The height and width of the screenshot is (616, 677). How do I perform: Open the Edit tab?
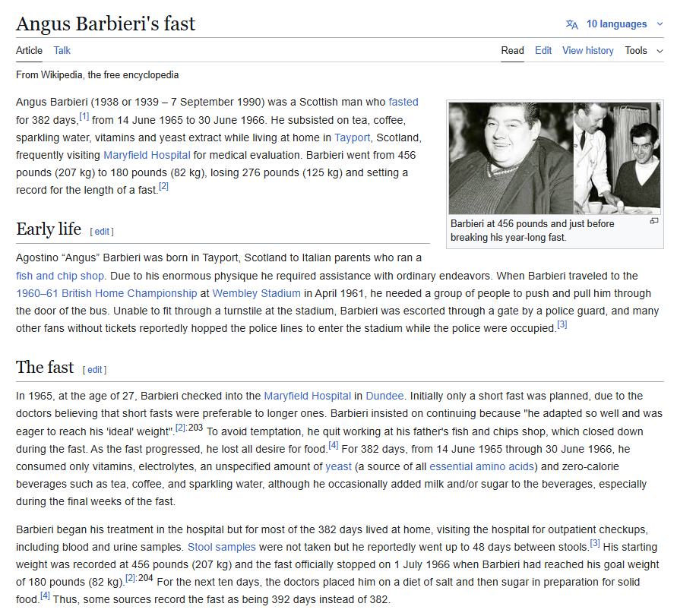(543, 50)
